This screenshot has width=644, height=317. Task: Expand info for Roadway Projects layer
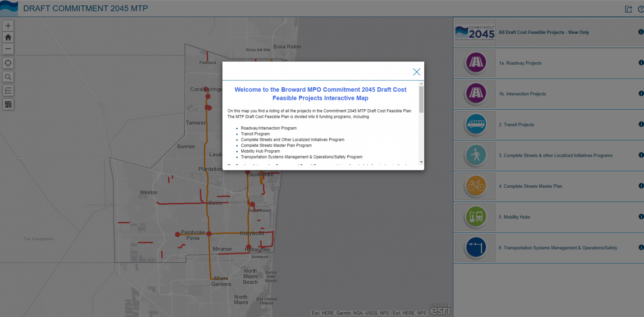click(641, 63)
